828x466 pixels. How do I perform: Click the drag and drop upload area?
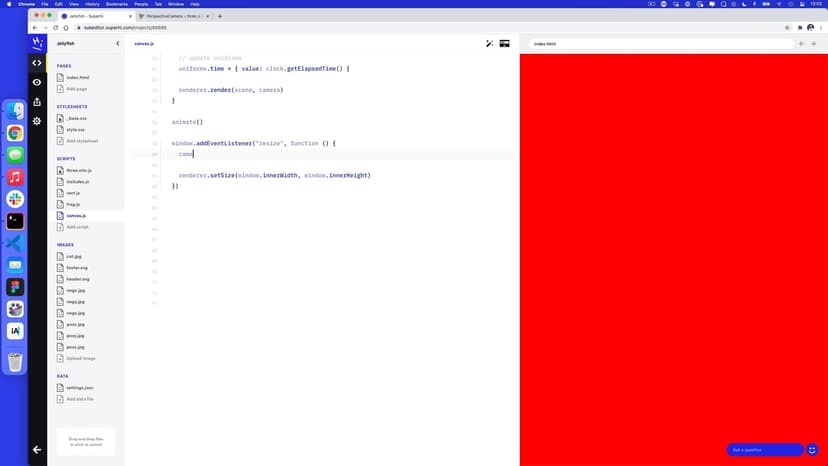coord(85,441)
